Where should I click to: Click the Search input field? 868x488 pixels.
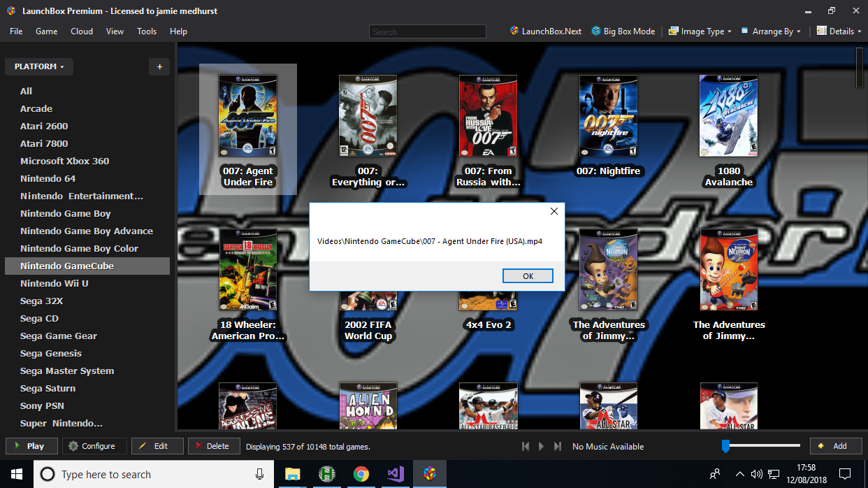[x=427, y=31]
